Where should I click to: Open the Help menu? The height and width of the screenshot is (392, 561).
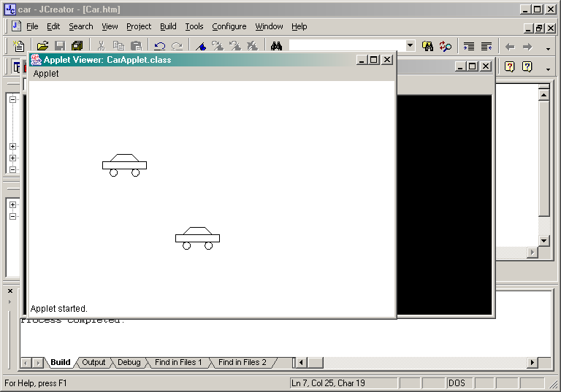click(299, 26)
